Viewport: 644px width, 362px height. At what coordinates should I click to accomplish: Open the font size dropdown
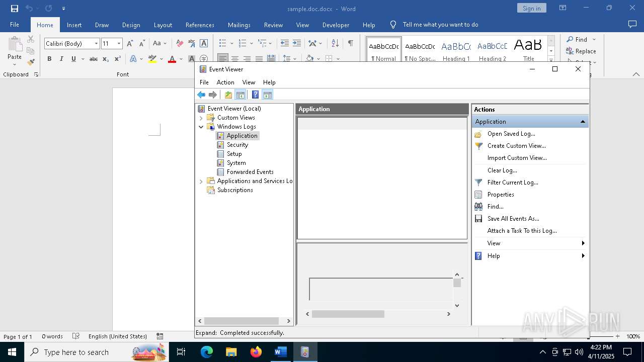[x=119, y=44]
